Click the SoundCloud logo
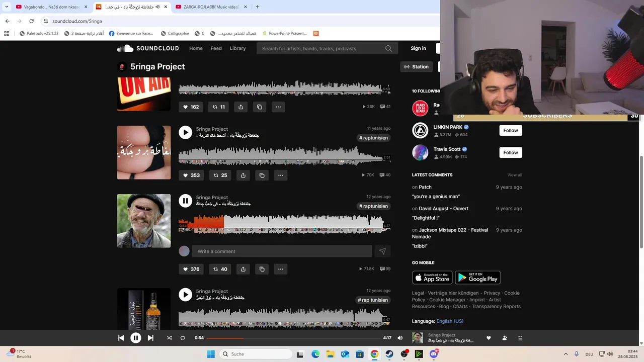This screenshot has width=644, height=362. [148, 48]
